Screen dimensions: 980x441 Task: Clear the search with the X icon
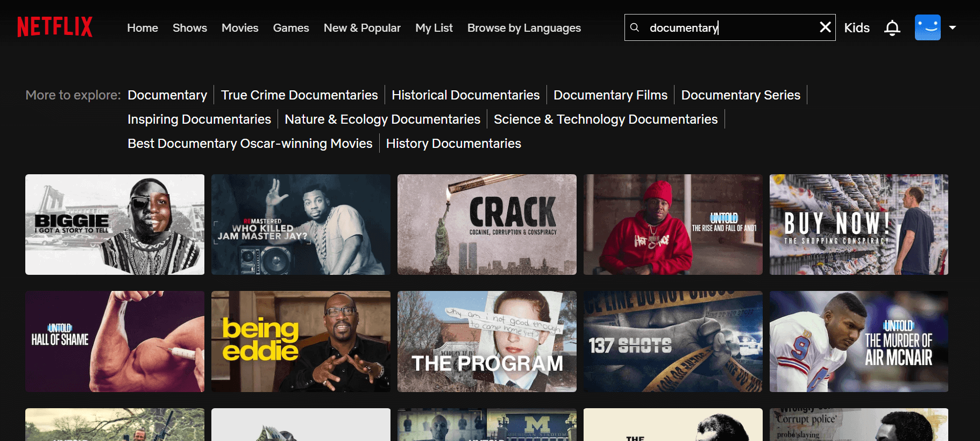tap(825, 27)
